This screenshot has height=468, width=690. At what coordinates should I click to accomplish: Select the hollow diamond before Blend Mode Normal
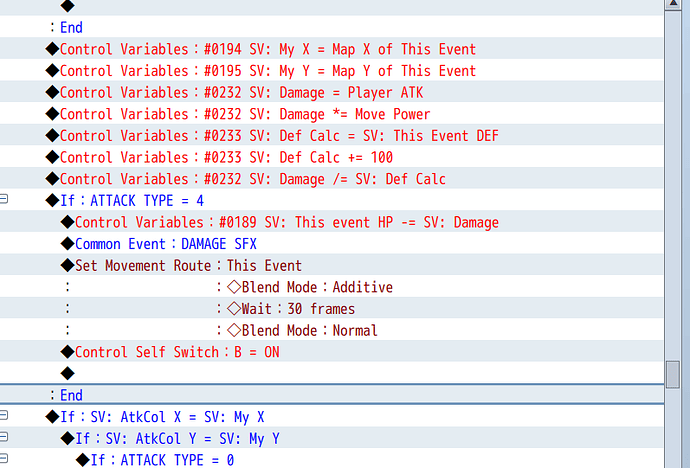point(234,330)
